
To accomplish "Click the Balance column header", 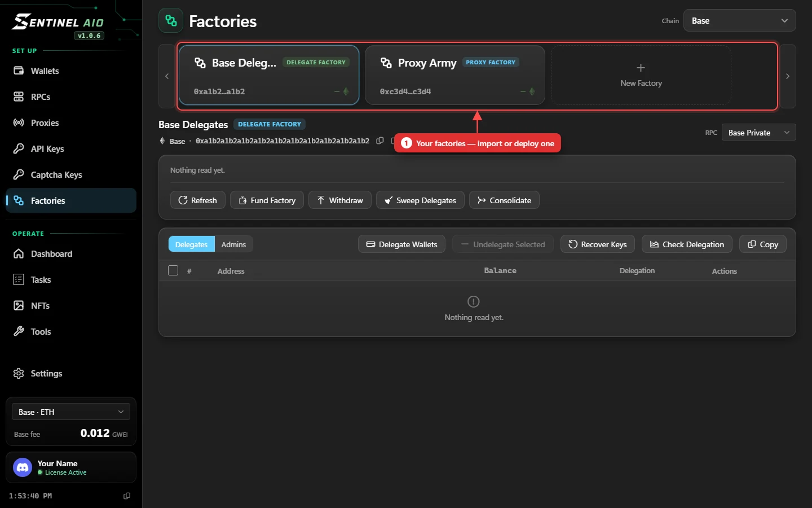I will tap(500, 271).
